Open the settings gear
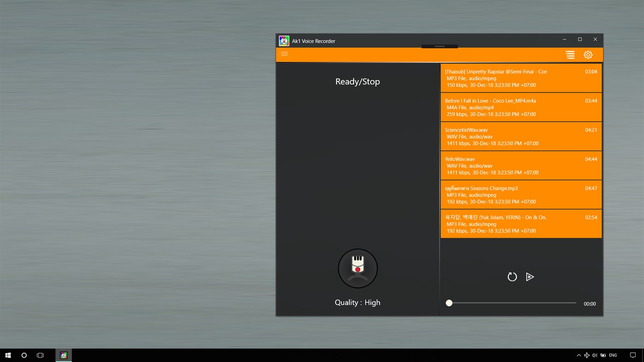Viewport: 644px width, 362px height. point(588,54)
